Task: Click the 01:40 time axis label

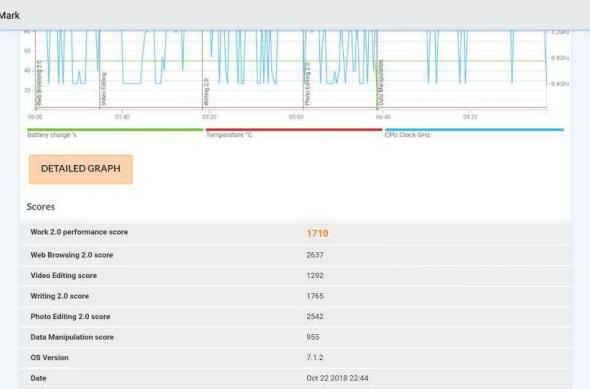Action: pos(122,117)
